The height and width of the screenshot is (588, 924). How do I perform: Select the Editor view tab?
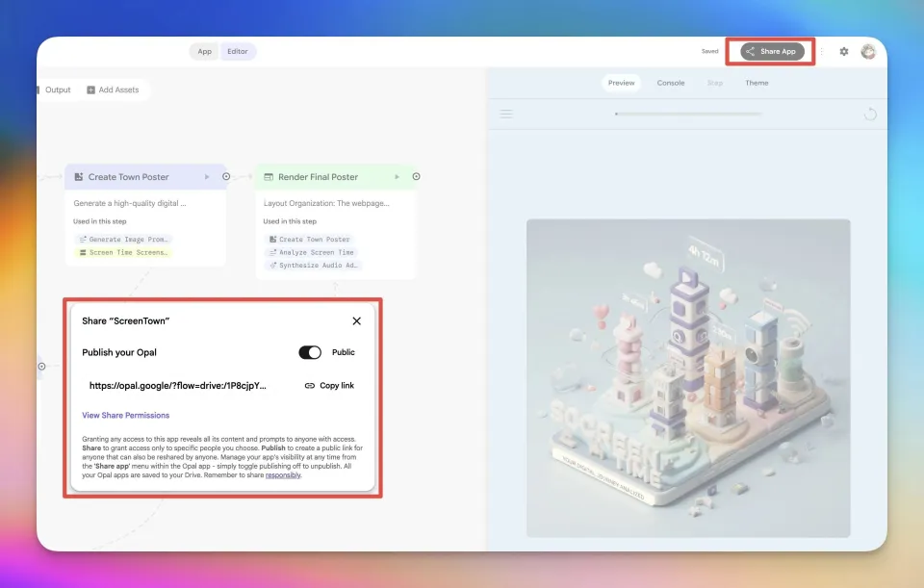tap(237, 52)
